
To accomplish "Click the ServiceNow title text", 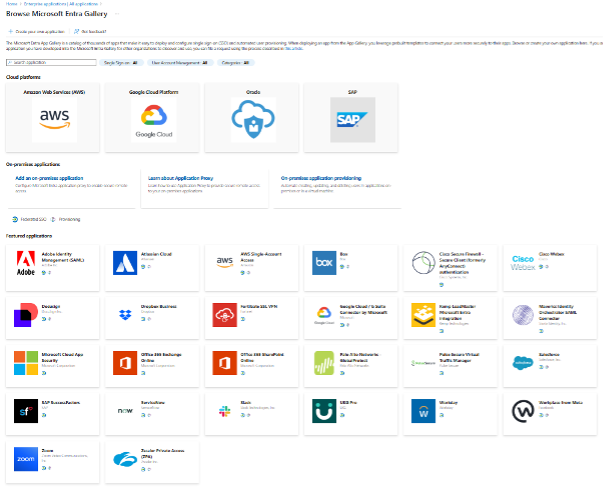I will (x=153, y=402).
